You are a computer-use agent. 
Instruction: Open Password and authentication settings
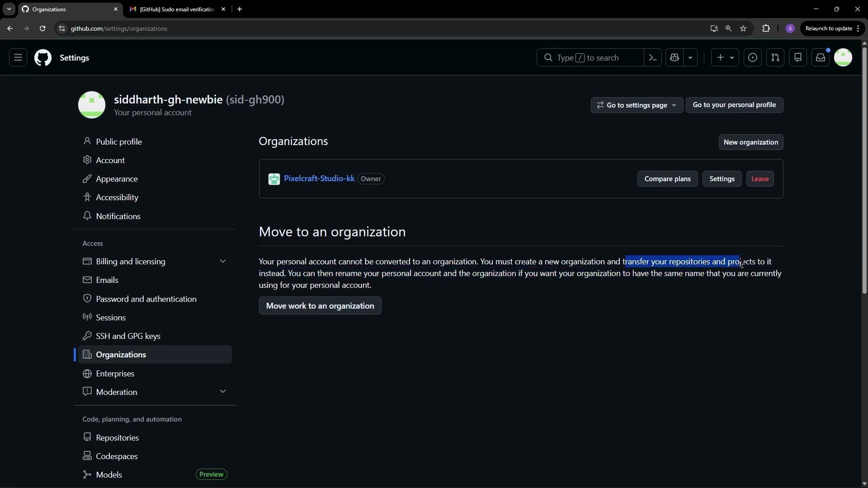pos(155,299)
